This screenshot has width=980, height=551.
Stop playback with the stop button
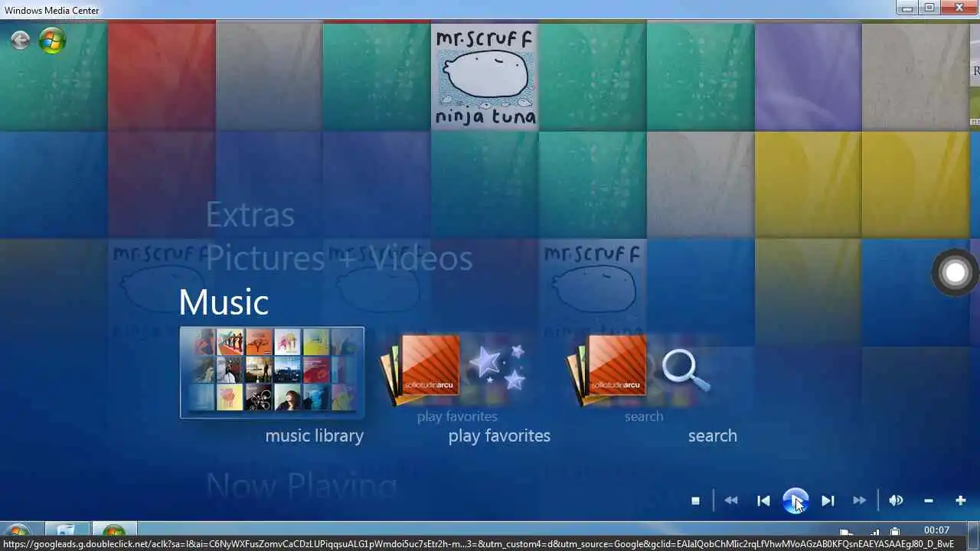pyautogui.click(x=695, y=500)
